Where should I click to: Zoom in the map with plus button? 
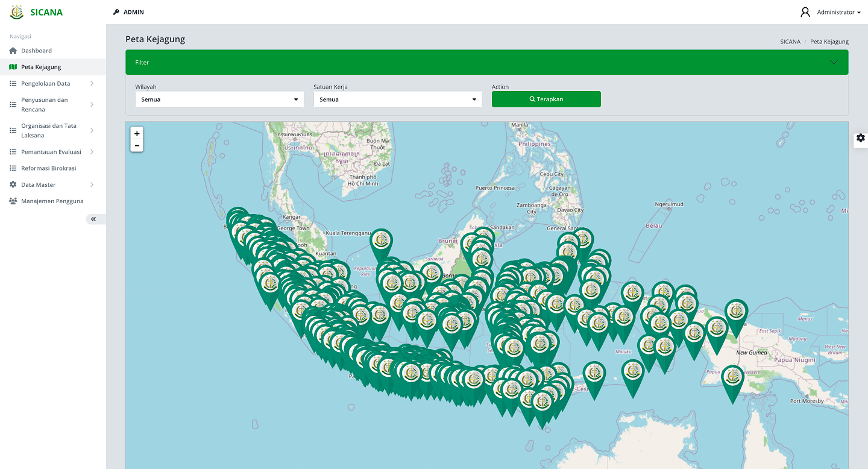click(137, 133)
